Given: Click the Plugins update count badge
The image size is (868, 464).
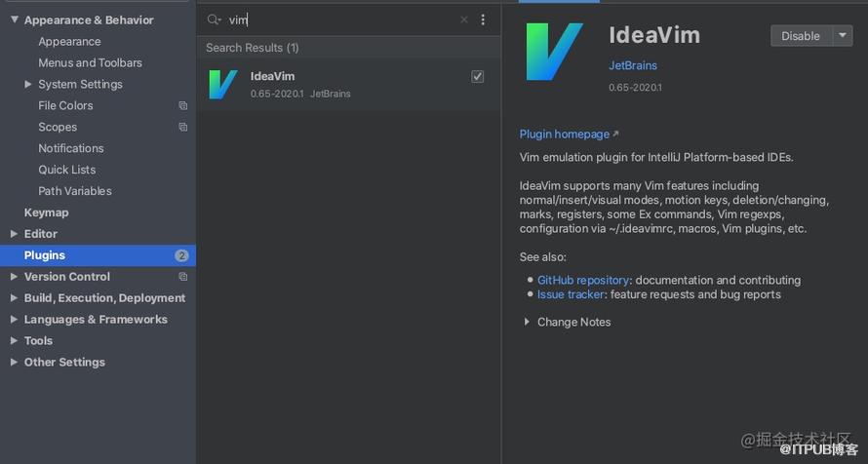Looking at the screenshot, I should tap(181, 255).
